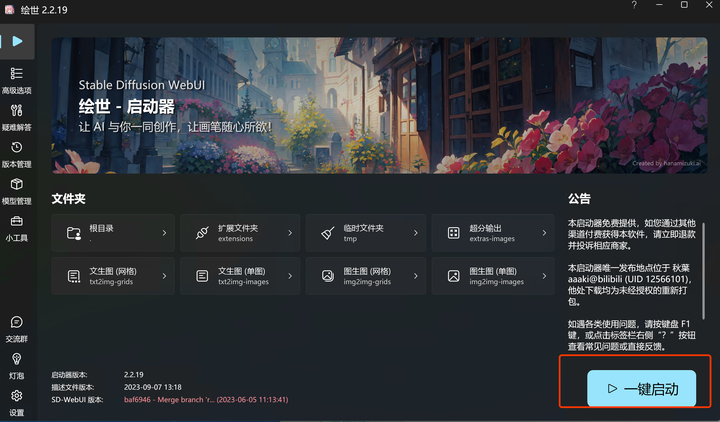Viewport: 720px width, 422px height.
Task: Open the 小工具 toolbox page
Action: [x=17, y=228]
